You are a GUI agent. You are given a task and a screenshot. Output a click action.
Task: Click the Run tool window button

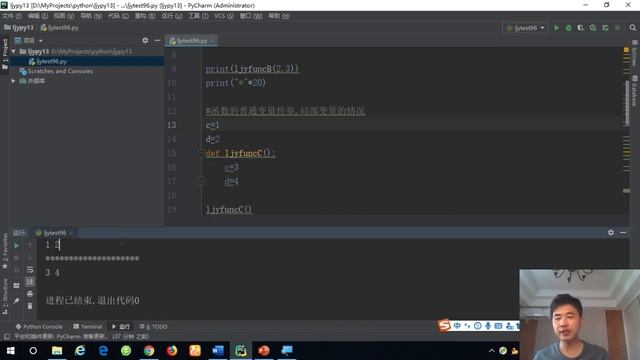point(121,327)
